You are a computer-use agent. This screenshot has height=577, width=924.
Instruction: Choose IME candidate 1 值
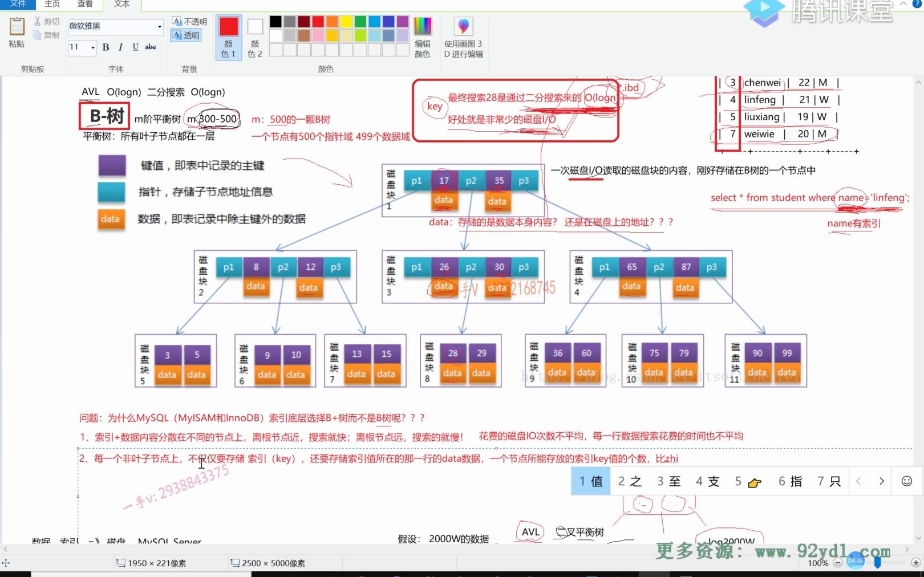[591, 481]
